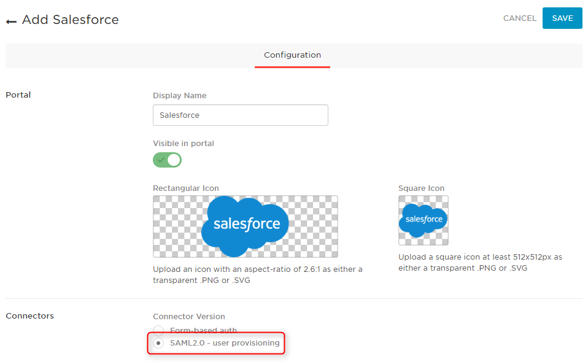Click the Rectangular Icon label
Viewport: 588px width, 364px height.
(x=185, y=188)
